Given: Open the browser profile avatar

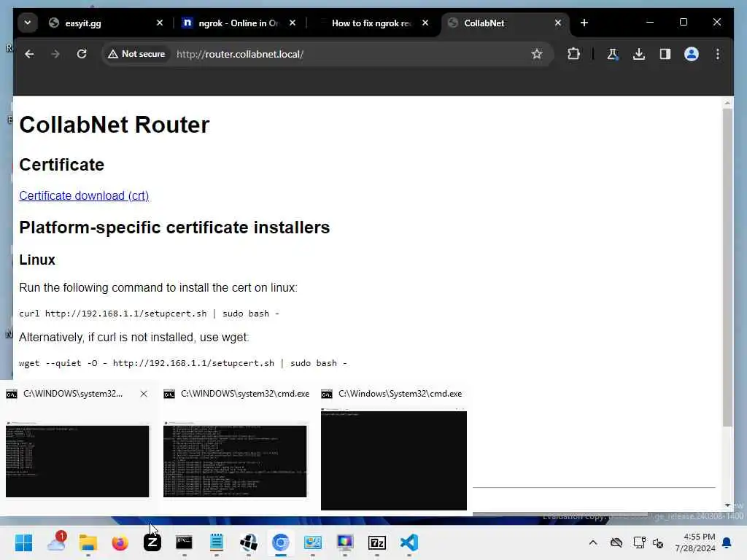Looking at the screenshot, I should 692,54.
